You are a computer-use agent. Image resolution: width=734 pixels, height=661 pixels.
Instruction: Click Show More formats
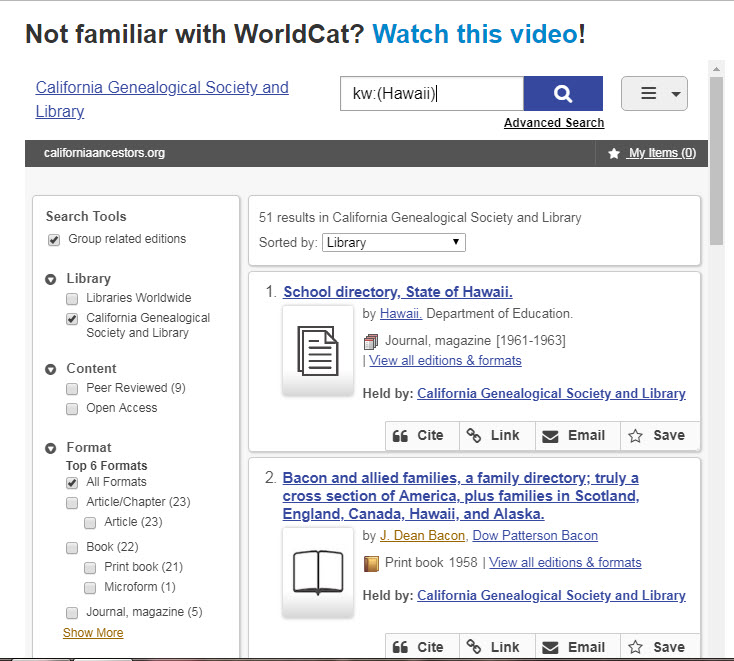(93, 633)
